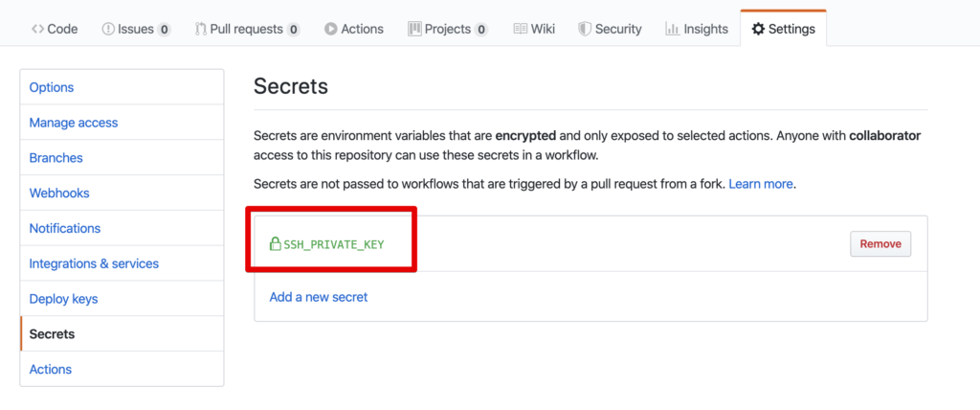Click the Issues tab
The image size is (980, 410).
(x=136, y=29)
